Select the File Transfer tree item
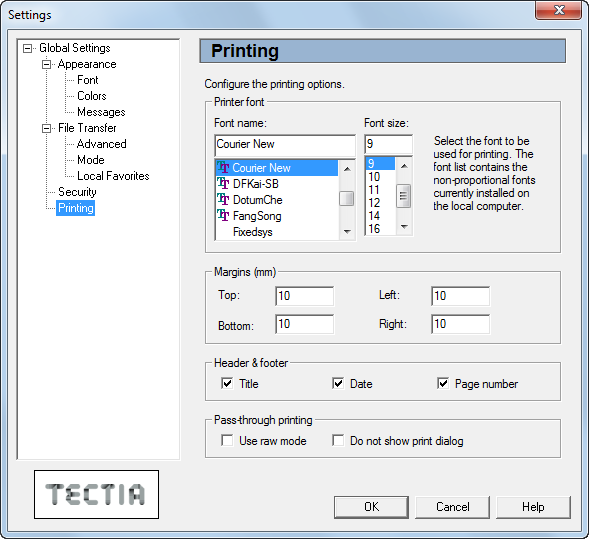The image size is (589, 539). [x=87, y=128]
